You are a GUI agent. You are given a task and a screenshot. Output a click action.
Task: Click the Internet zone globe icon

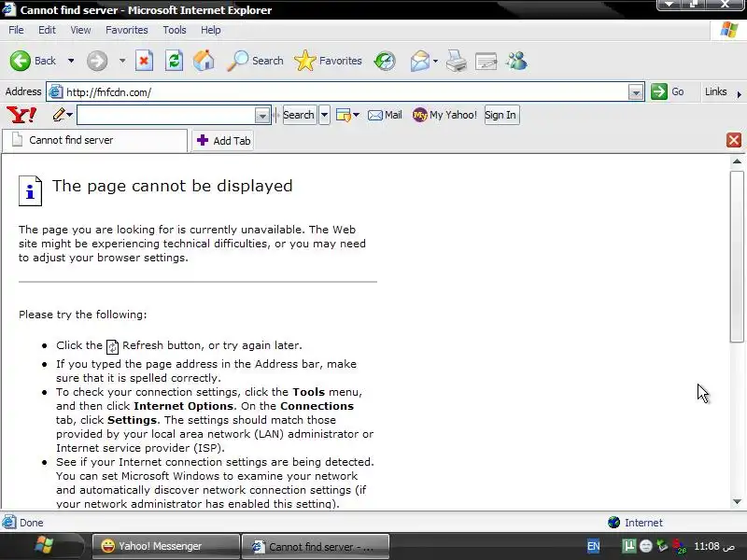tap(613, 523)
